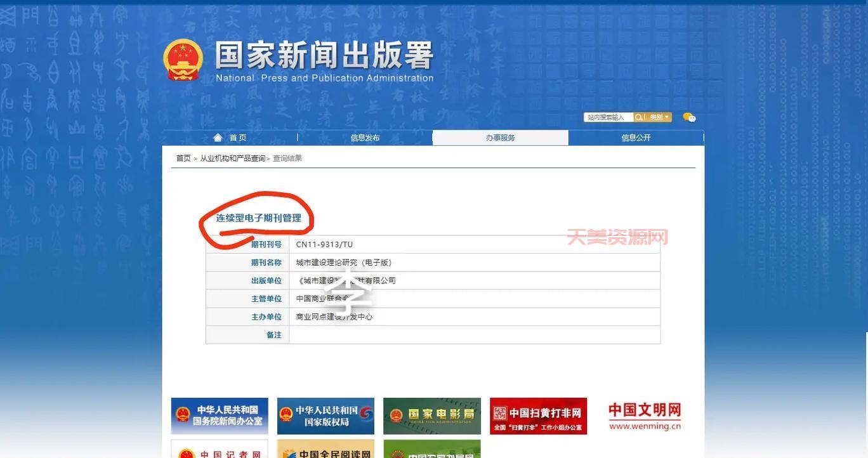Click the national emblem logo in header
The image size is (868, 458).
183,60
